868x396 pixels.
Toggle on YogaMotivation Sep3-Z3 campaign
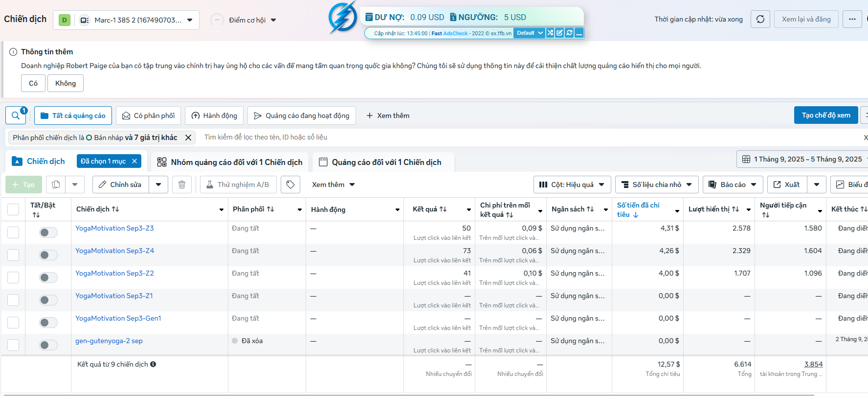[x=48, y=233]
